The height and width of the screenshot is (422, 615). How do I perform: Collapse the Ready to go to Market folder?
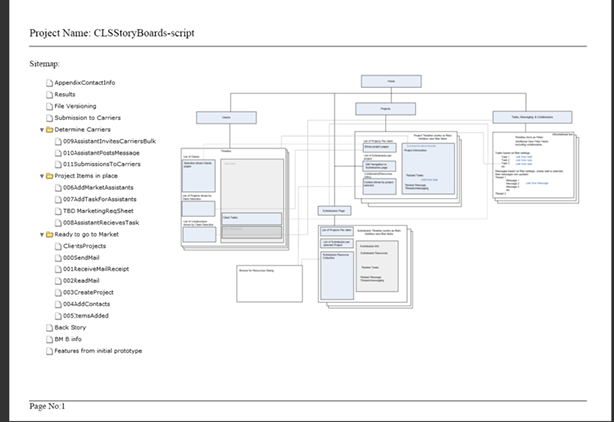tap(41, 234)
